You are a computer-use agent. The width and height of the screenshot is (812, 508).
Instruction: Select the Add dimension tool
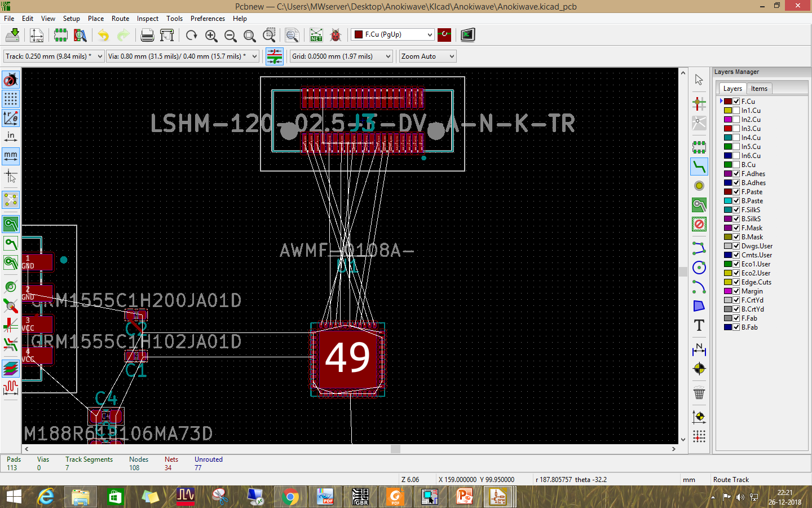pyautogui.click(x=699, y=349)
